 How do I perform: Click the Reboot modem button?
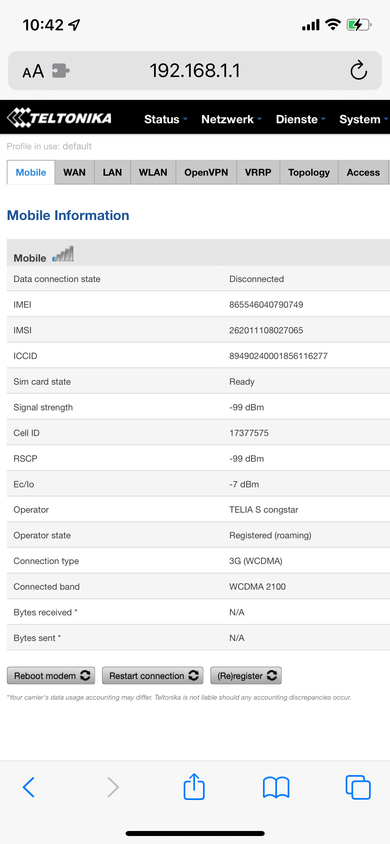tap(51, 676)
